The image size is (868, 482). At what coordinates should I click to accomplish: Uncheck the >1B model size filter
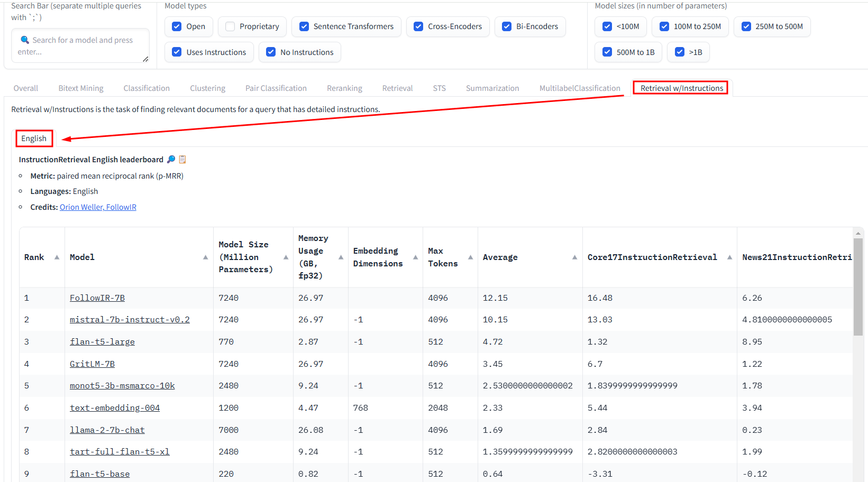tap(680, 52)
